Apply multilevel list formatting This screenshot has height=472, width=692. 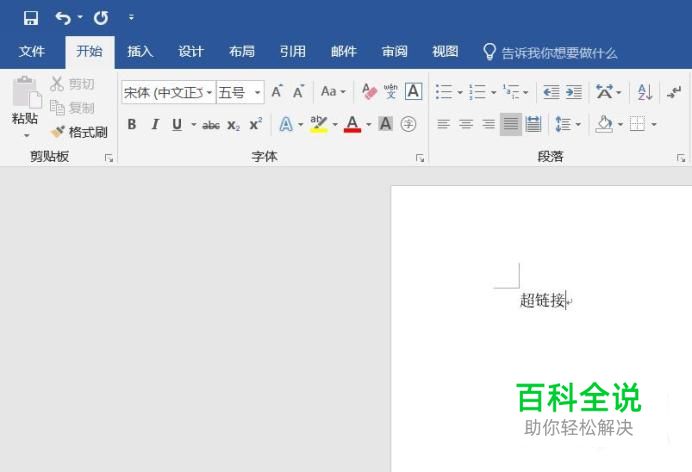click(x=511, y=92)
